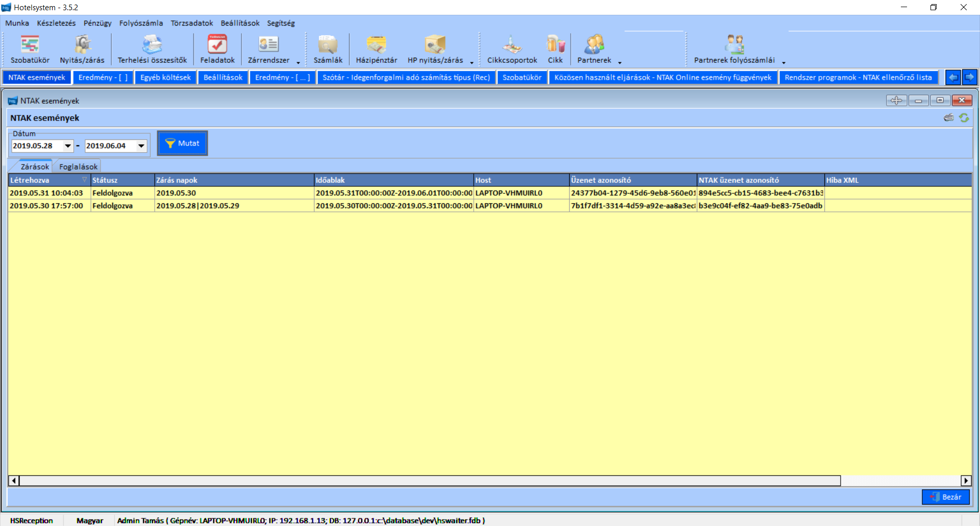This screenshot has width=980, height=526.
Task: Open HP nyitás/zárás icon
Action: pyautogui.click(x=435, y=50)
